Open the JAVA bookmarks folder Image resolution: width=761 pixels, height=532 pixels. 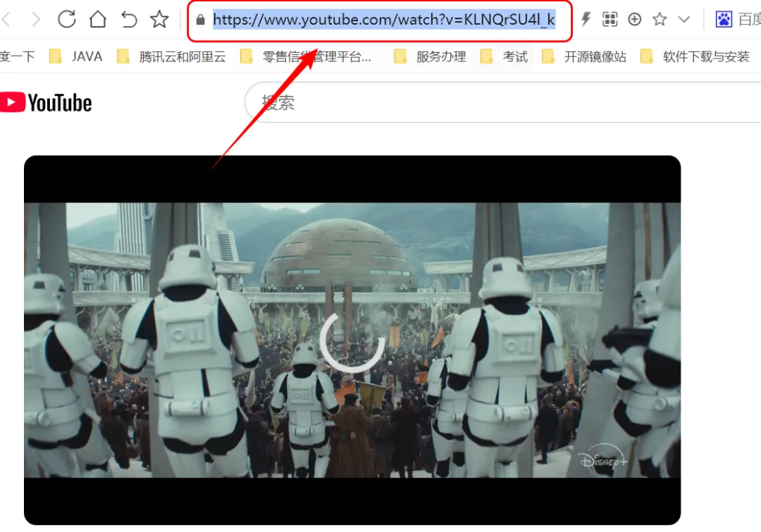pos(76,57)
